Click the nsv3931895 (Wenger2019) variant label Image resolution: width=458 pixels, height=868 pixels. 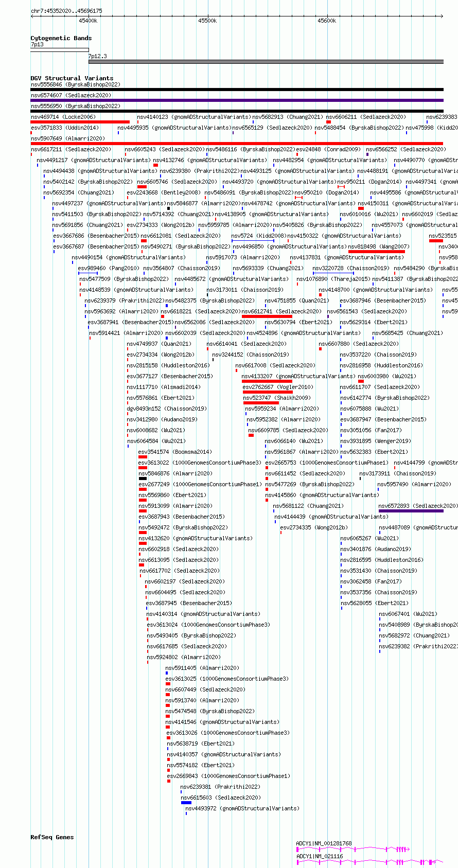coord(376,441)
